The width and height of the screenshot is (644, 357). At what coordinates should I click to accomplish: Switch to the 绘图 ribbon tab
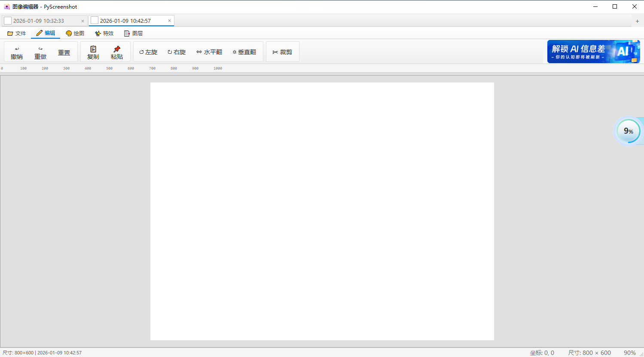click(x=75, y=33)
